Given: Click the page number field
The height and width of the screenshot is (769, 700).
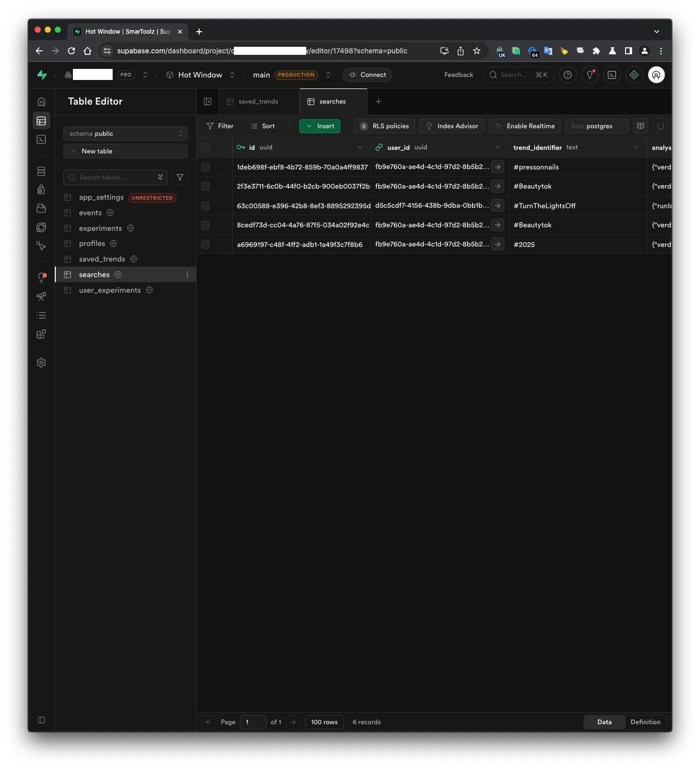Looking at the screenshot, I should 253,722.
